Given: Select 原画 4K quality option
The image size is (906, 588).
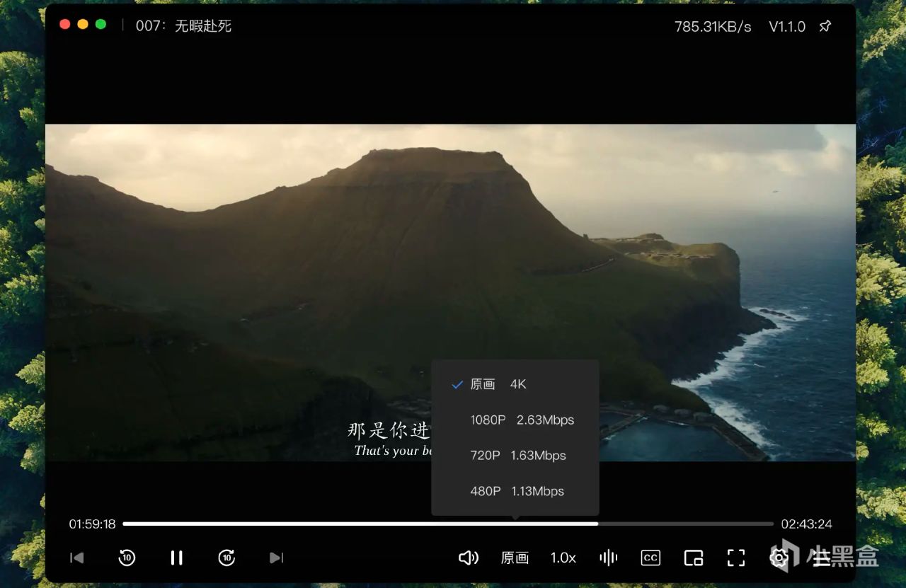Looking at the screenshot, I should point(515,384).
